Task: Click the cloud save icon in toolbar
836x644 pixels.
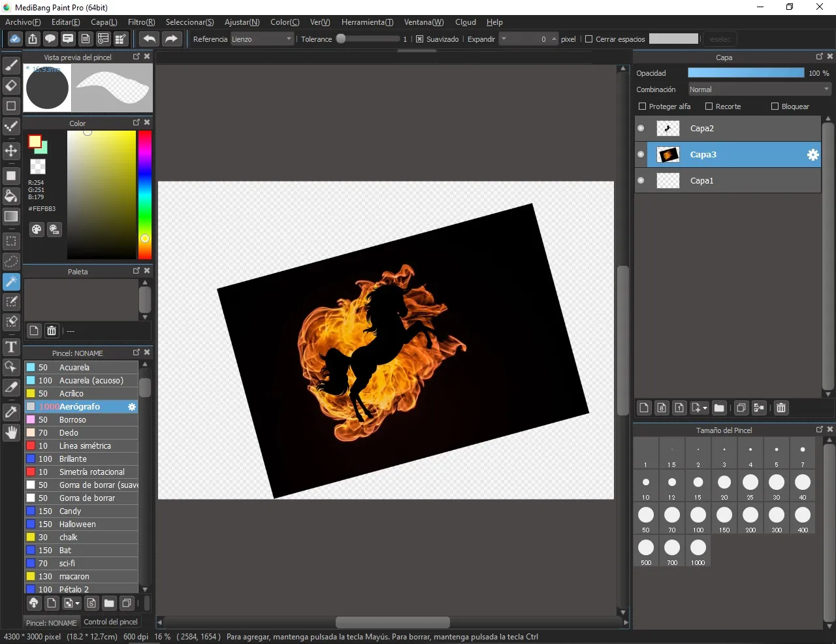Action: click(14, 39)
